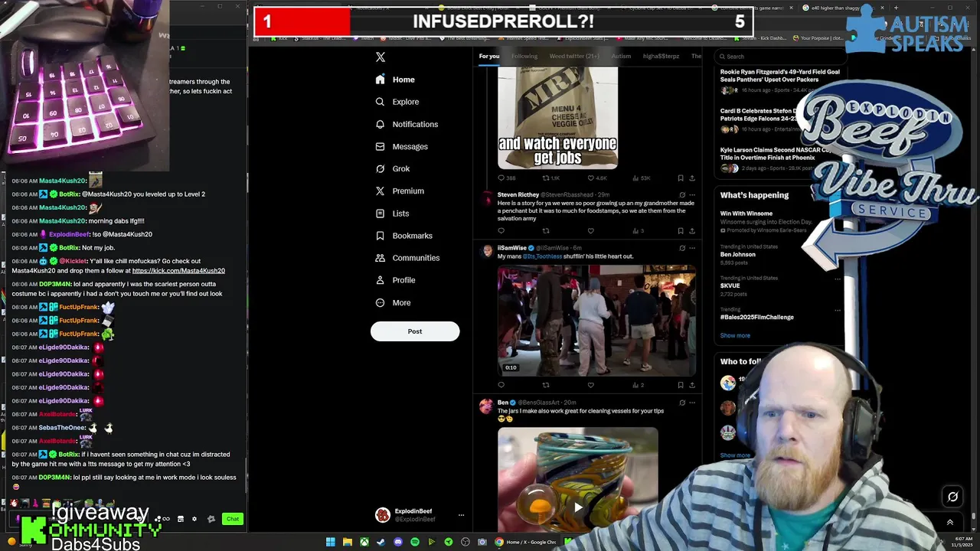
Task: Click the Post button
Action: click(415, 331)
